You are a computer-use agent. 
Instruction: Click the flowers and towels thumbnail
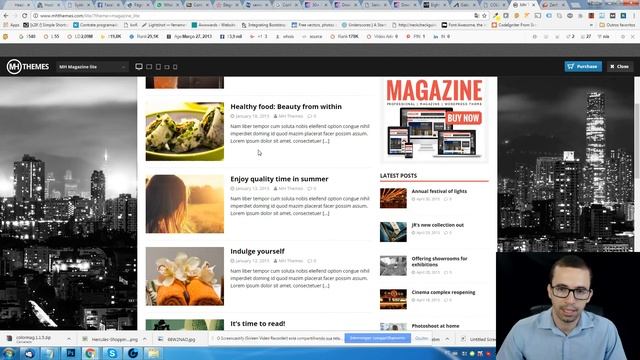coord(185,276)
